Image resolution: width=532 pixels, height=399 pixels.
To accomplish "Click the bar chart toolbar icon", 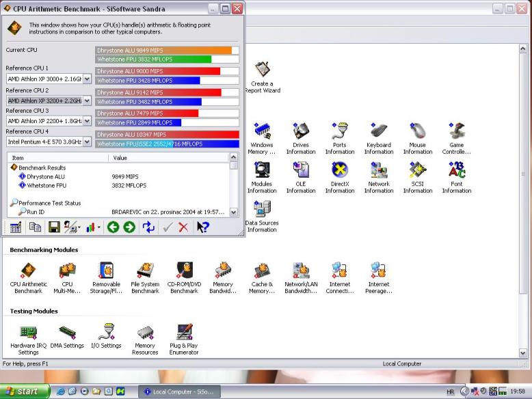I will [90, 227].
